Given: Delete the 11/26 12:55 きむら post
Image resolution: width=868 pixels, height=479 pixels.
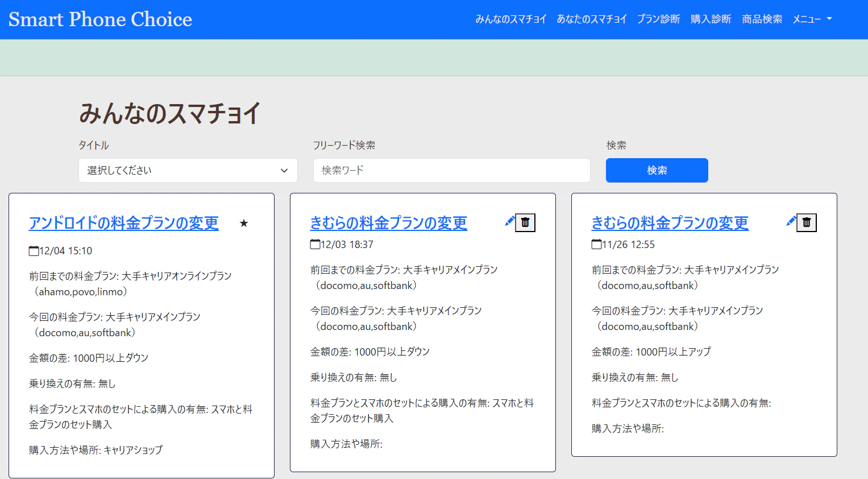Looking at the screenshot, I should tap(807, 222).
